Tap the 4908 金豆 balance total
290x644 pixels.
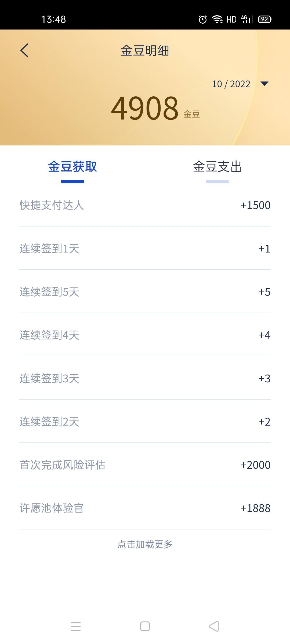point(155,108)
